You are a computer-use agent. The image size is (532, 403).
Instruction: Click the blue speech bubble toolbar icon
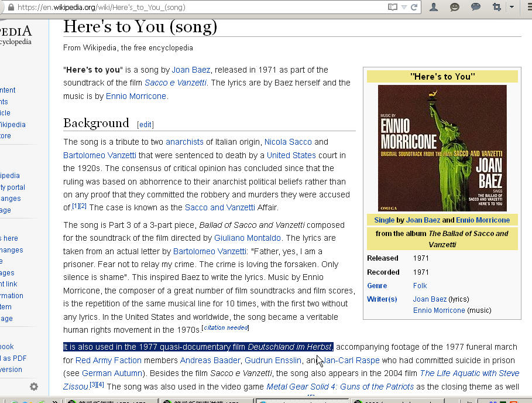point(476,7)
